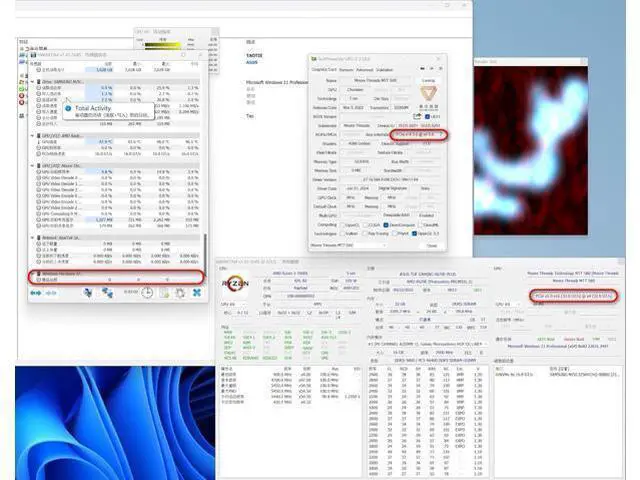Open the memory module selector dropdown

(x=427, y=344)
